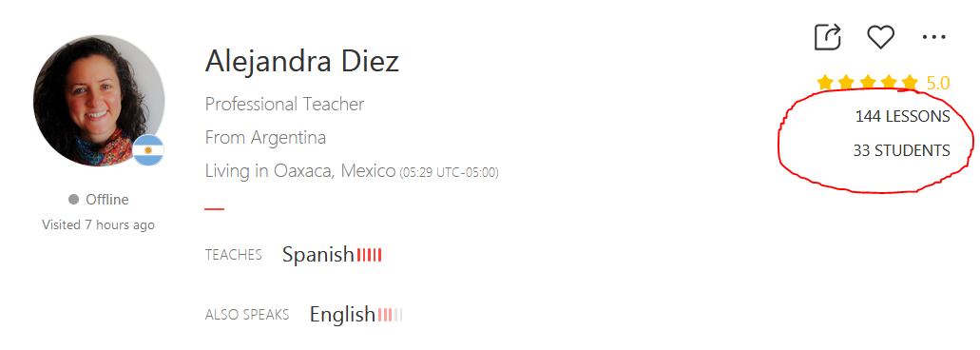
Task: Click the Living in Oaxaca, Mexico text
Action: tap(300, 170)
